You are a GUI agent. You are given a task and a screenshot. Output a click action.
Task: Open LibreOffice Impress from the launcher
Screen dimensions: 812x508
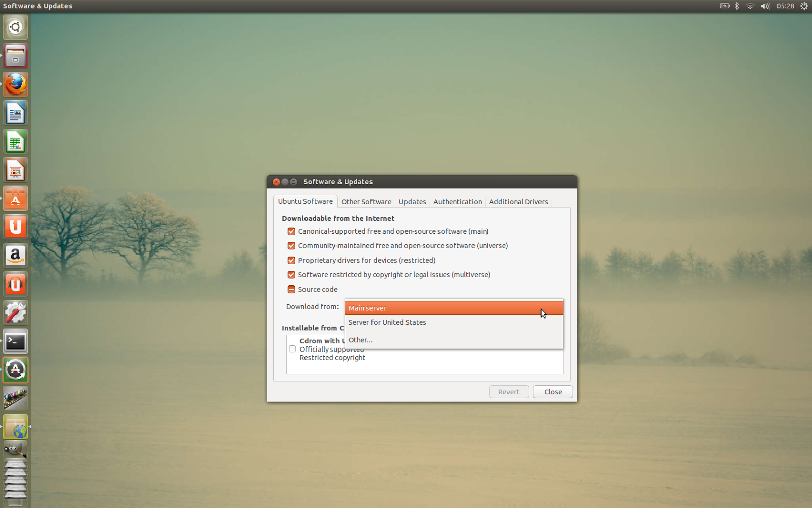pos(15,170)
